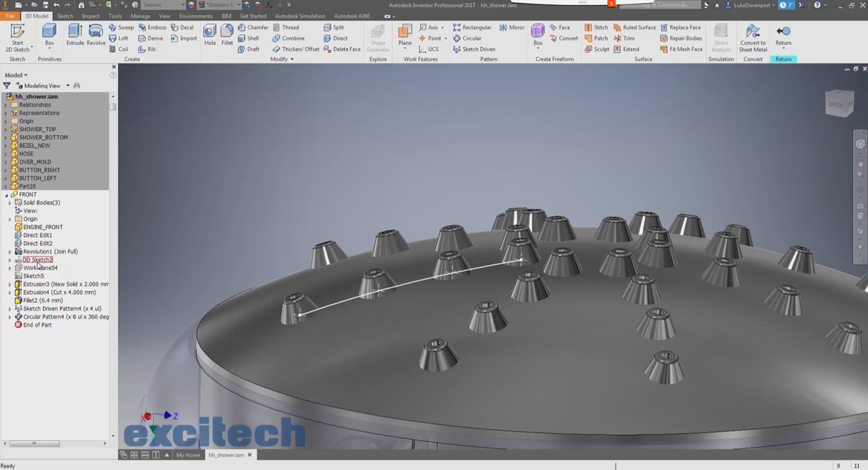
Task: Select the Fillet tool
Action: click(x=226, y=34)
